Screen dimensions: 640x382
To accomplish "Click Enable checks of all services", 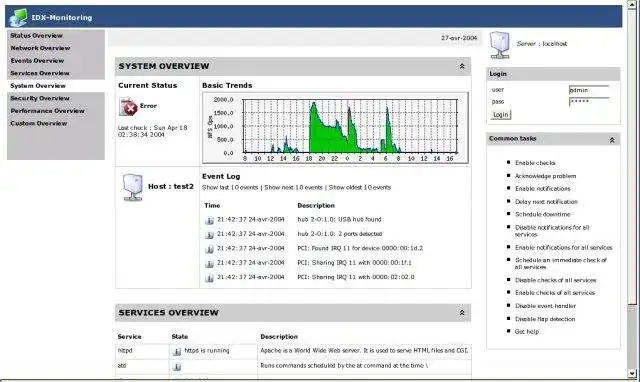I will coord(555,293).
